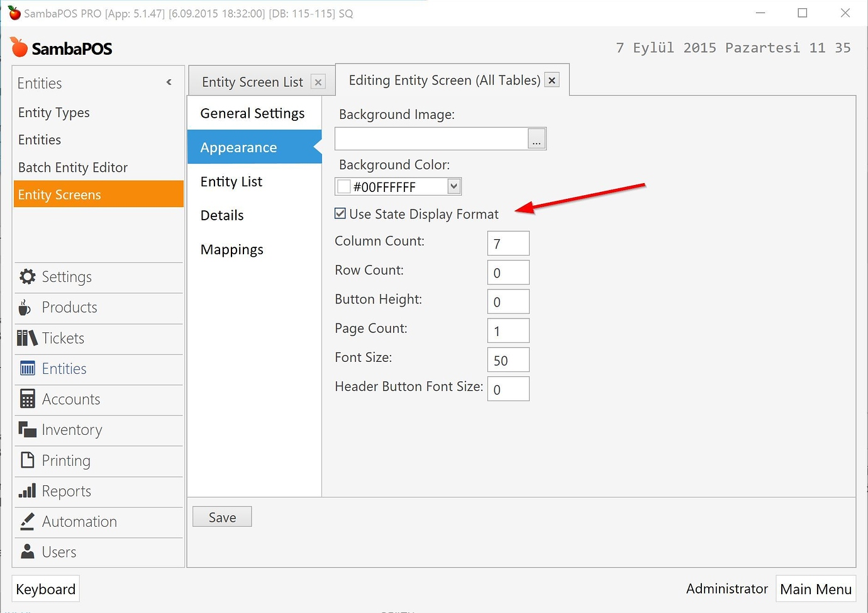Open the Background Image file browser

pos(537,138)
